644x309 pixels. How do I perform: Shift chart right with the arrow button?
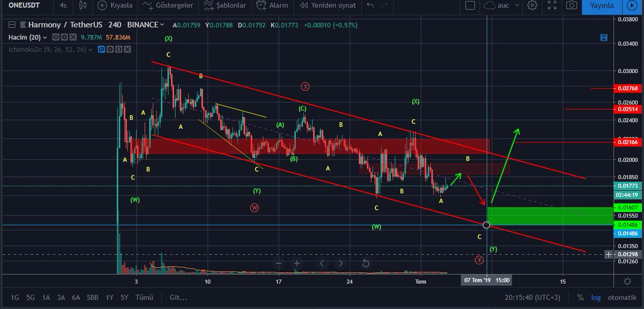click(340, 263)
